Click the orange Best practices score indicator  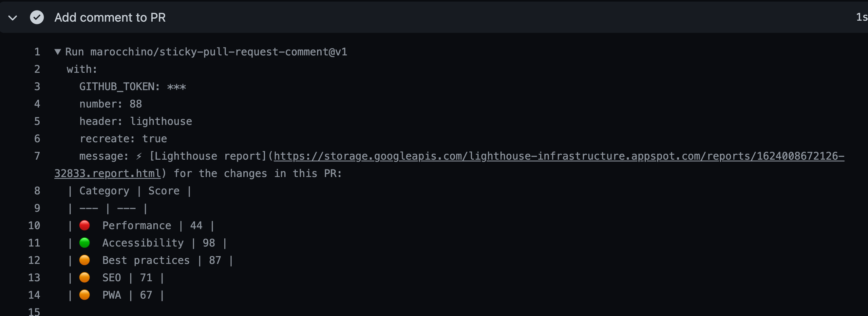(85, 260)
